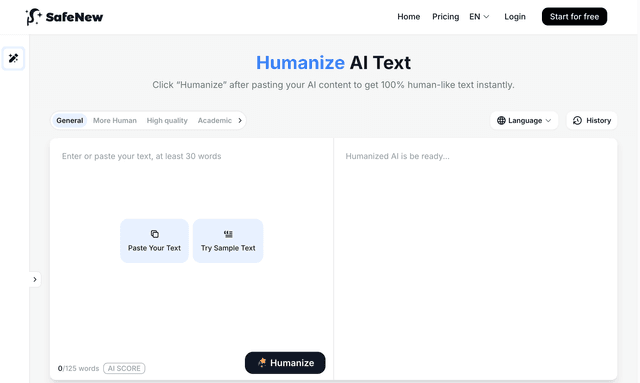Open the History panel

[592, 120]
